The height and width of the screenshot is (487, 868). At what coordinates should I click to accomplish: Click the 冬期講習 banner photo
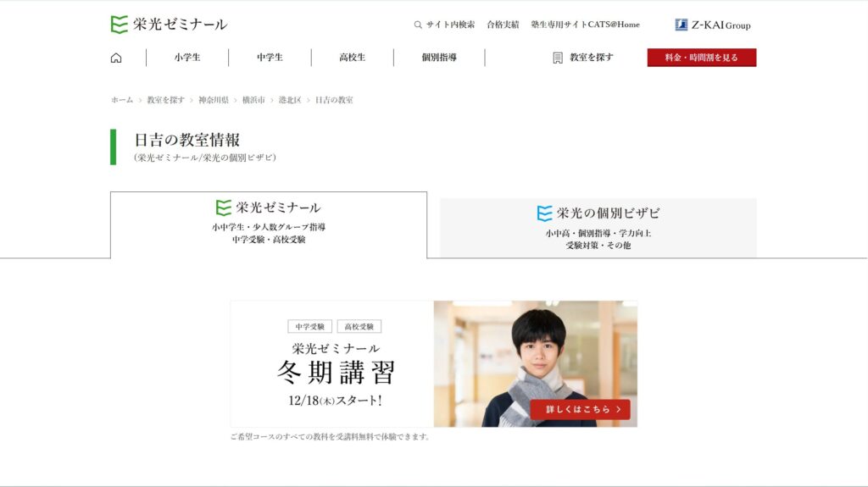536,363
